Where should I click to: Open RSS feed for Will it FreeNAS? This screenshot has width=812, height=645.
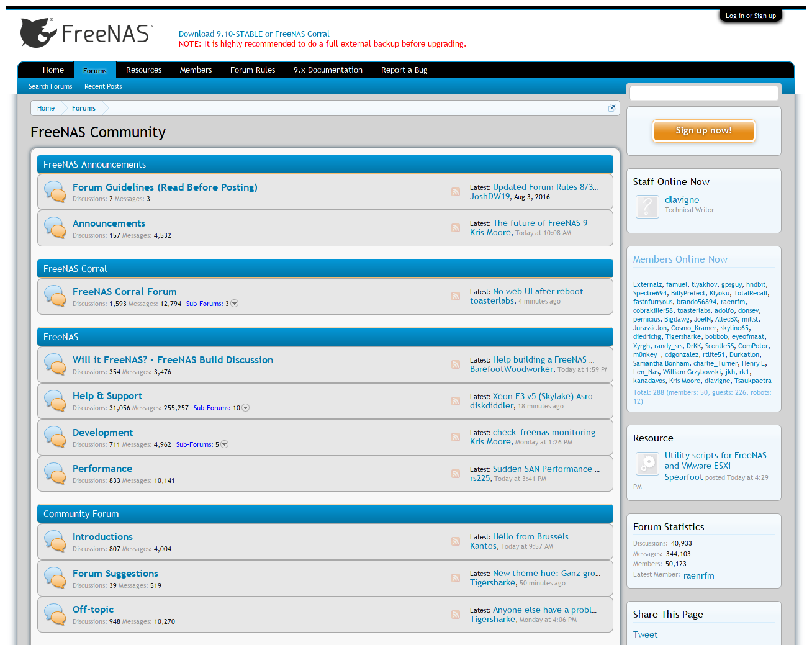point(456,364)
